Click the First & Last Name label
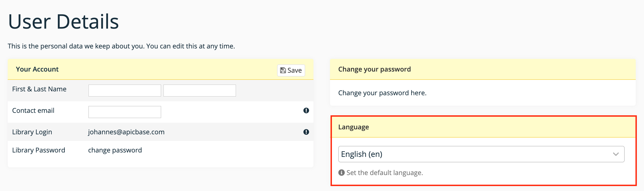This screenshot has height=191, width=644. (x=39, y=89)
